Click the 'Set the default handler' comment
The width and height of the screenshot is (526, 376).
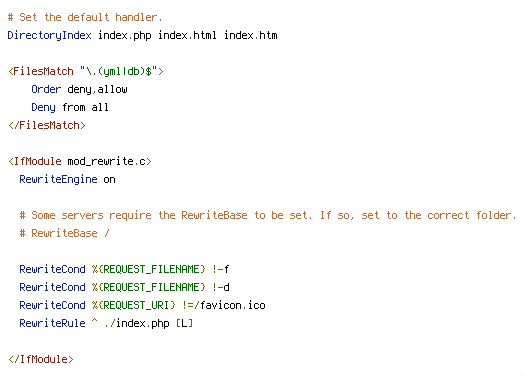85,17
